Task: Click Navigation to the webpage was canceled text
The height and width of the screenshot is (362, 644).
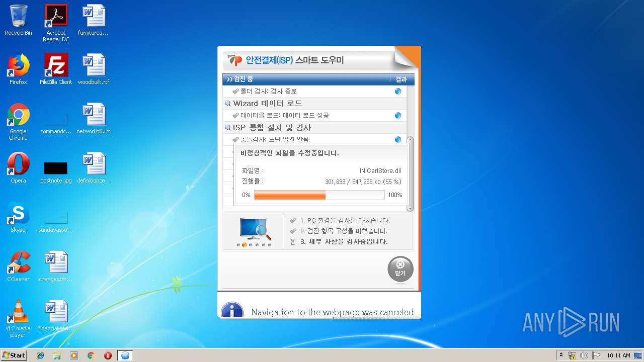Action: pyautogui.click(x=333, y=312)
